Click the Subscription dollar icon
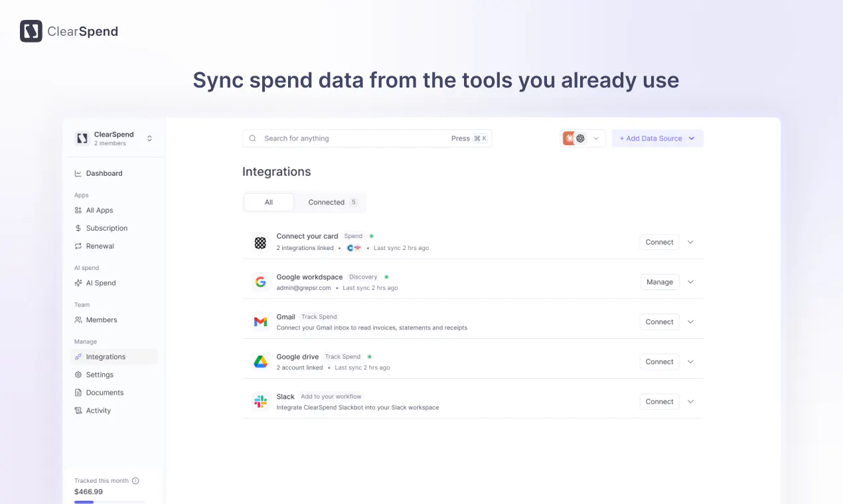843x504 pixels. click(78, 228)
